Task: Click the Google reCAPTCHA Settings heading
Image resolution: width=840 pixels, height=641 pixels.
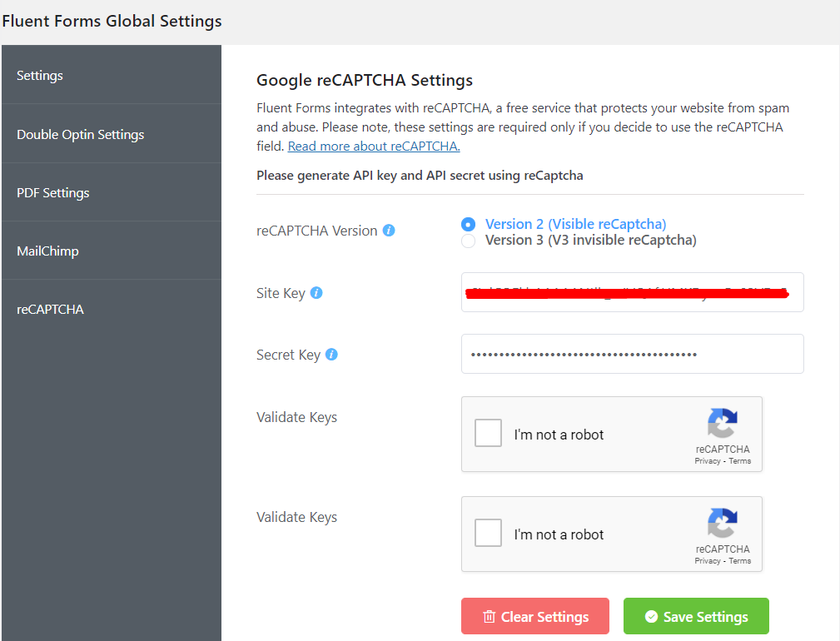Action: (x=365, y=80)
